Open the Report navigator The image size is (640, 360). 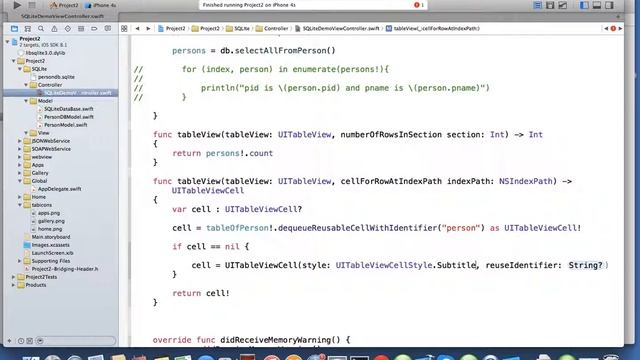(x=108, y=29)
